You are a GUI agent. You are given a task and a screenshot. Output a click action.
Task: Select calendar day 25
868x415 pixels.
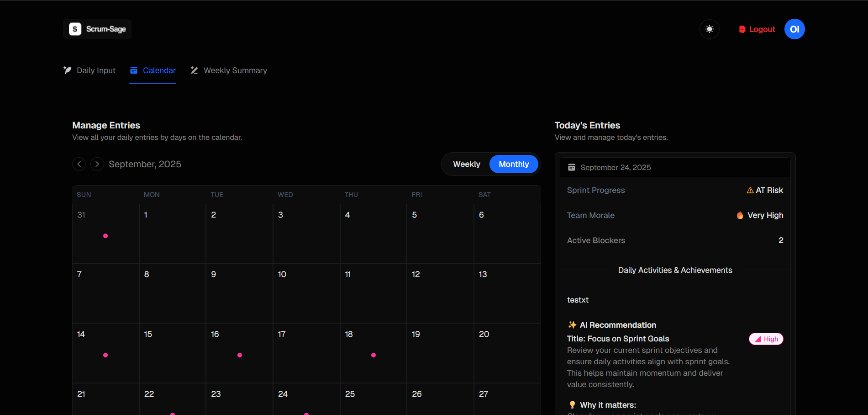point(374,399)
